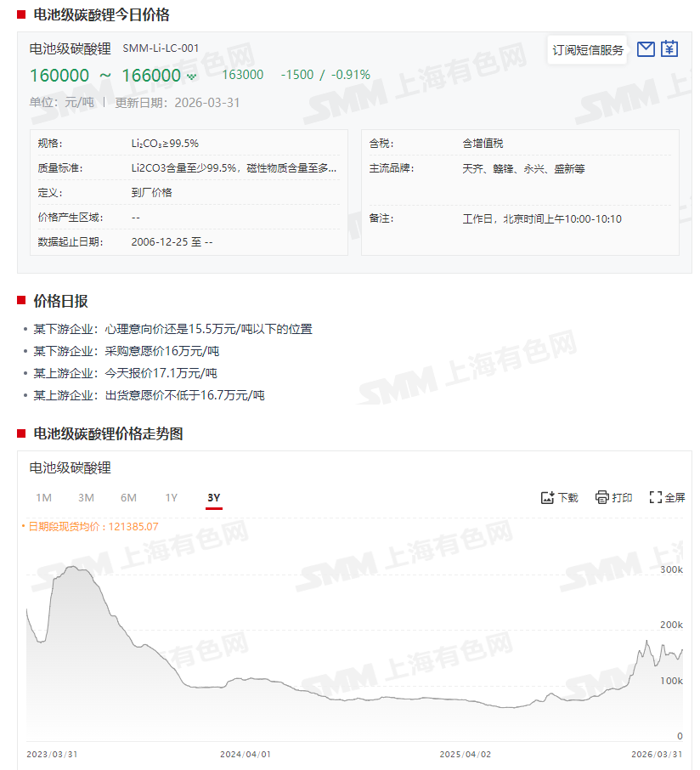This screenshot has height=770, width=700.
Task: Click the 电池级碳酸锂价格走势图 section heading
Action: (108, 433)
